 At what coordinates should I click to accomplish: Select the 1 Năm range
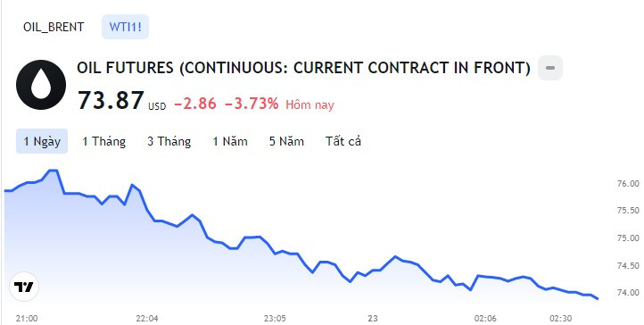pyautogui.click(x=230, y=141)
